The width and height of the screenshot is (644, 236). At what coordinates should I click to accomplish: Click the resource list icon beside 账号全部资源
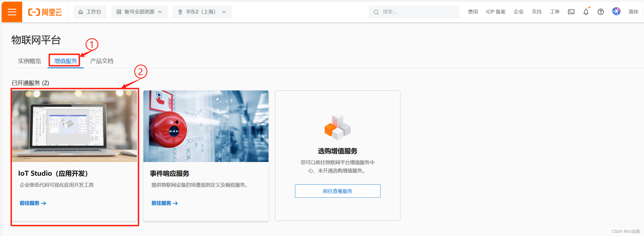coord(119,12)
